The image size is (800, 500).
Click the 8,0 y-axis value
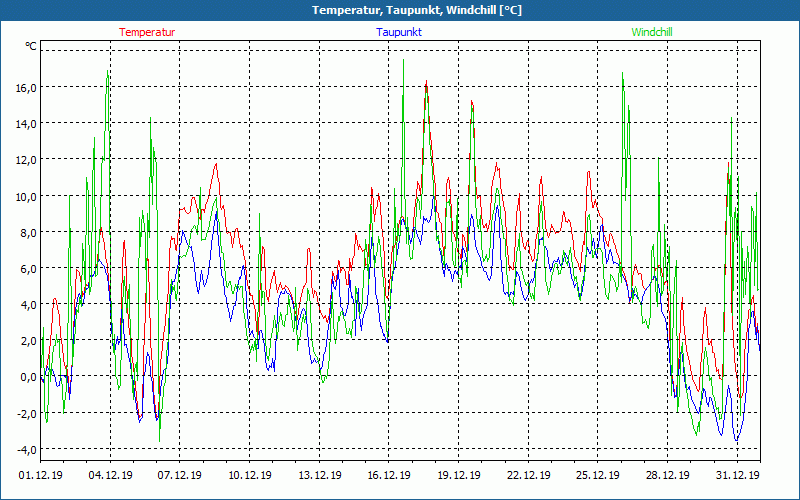point(28,233)
